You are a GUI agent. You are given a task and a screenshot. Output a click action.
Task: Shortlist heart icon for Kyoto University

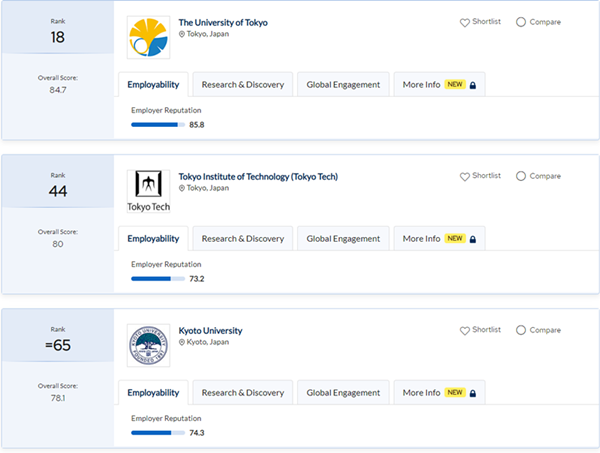pyautogui.click(x=465, y=331)
